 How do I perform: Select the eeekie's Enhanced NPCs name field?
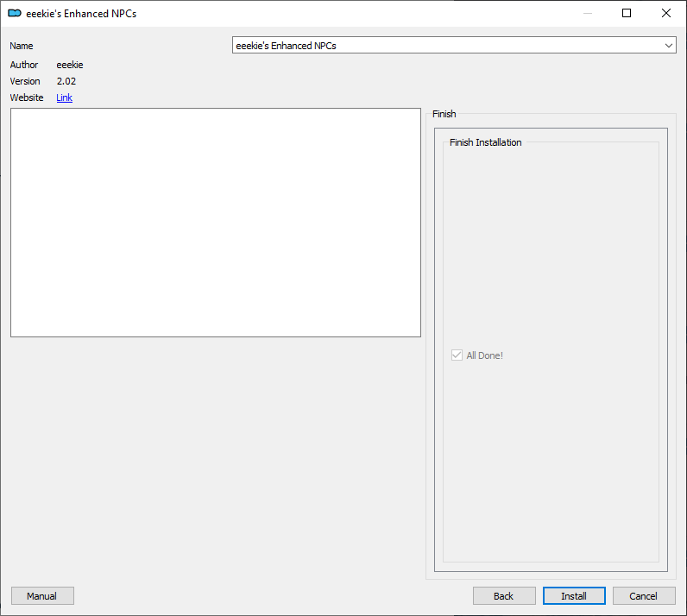tap(454, 45)
